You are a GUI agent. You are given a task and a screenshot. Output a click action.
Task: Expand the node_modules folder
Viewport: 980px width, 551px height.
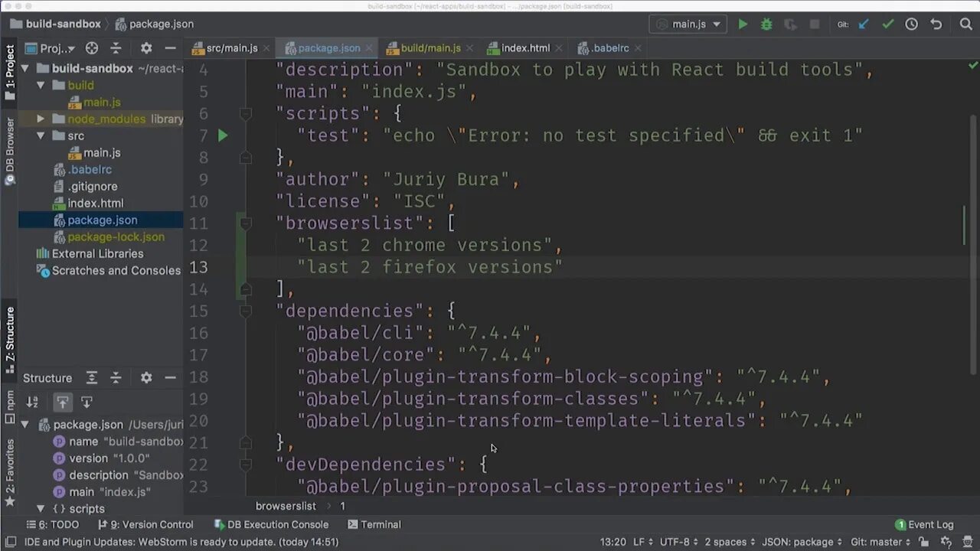(41, 119)
